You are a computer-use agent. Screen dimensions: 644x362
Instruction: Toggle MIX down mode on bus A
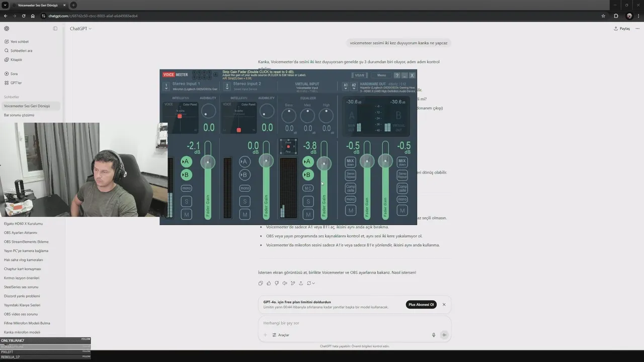tap(350, 162)
